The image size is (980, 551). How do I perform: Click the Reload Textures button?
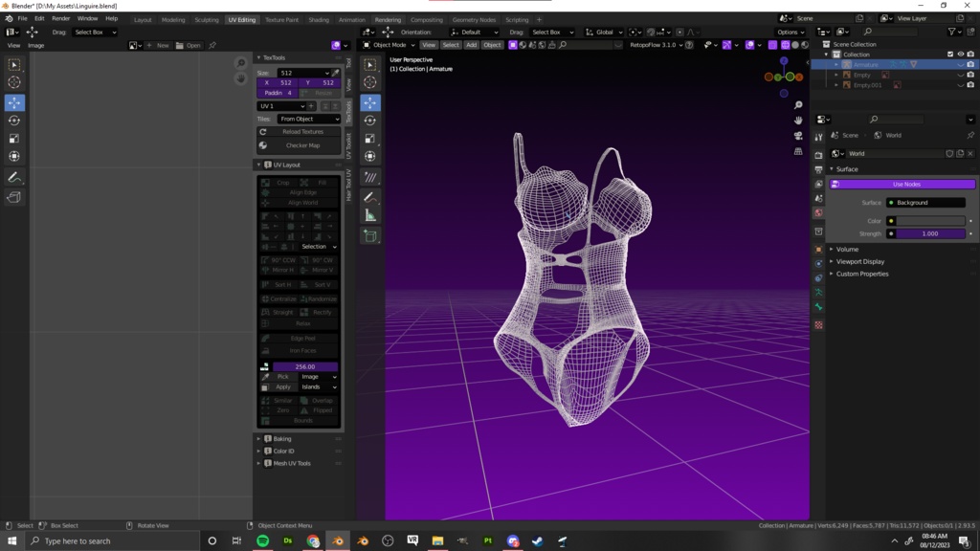303,131
